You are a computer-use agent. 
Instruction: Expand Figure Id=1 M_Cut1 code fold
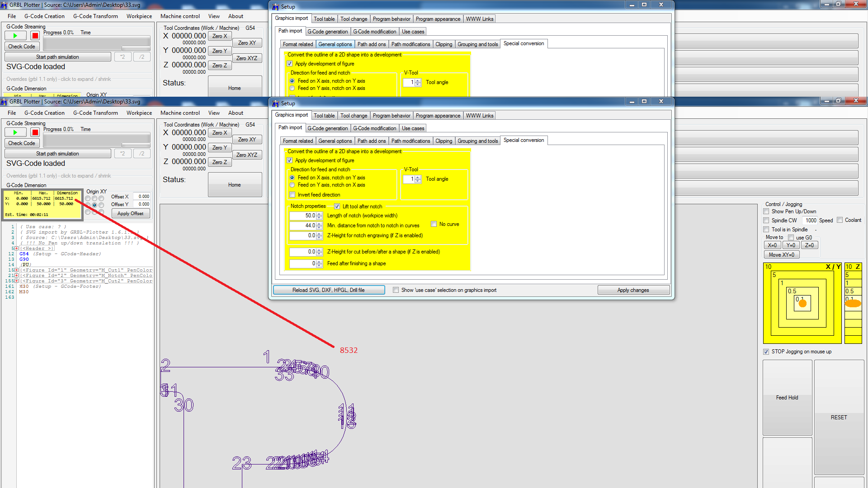pyautogui.click(x=17, y=270)
